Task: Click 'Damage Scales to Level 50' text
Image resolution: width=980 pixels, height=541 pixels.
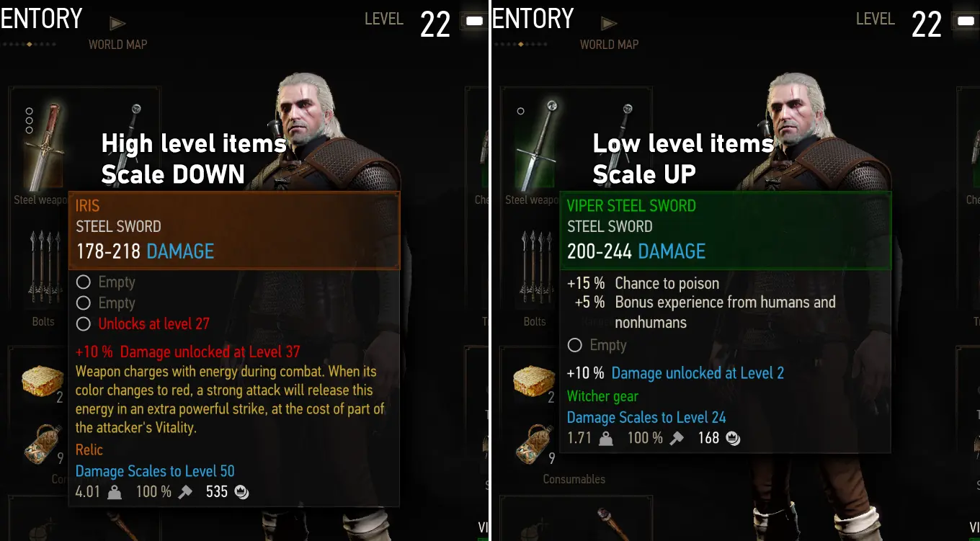Action: point(155,471)
